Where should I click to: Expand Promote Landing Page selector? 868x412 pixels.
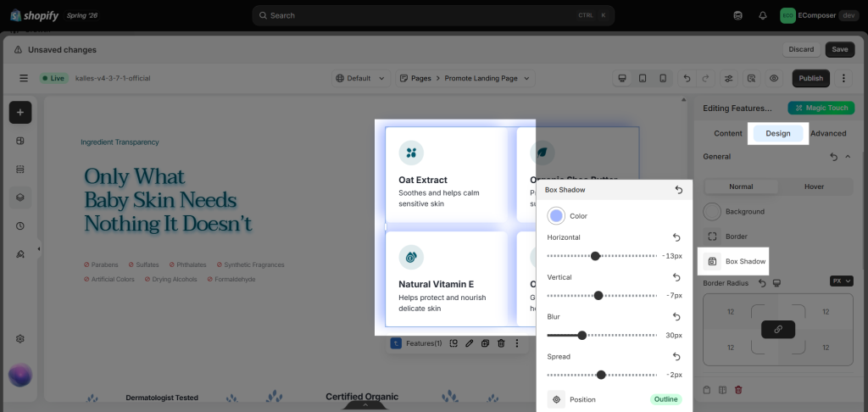(x=465, y=78)
